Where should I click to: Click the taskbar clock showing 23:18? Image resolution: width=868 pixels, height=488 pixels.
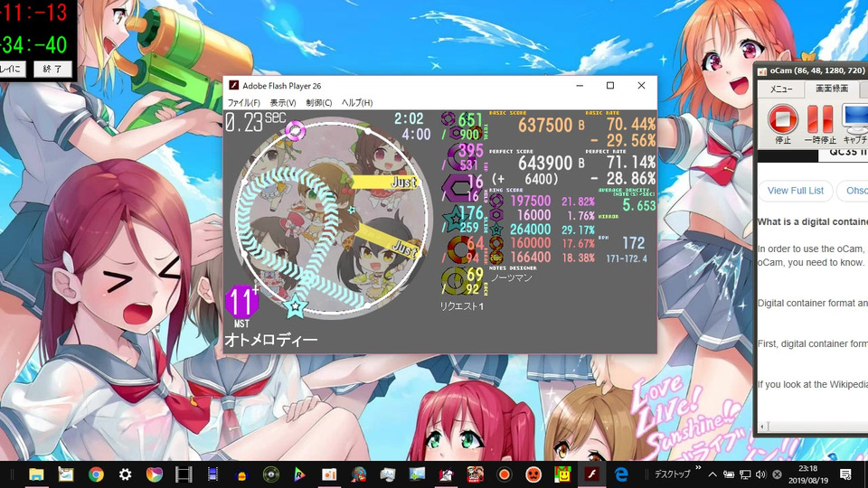click(808, 474)
